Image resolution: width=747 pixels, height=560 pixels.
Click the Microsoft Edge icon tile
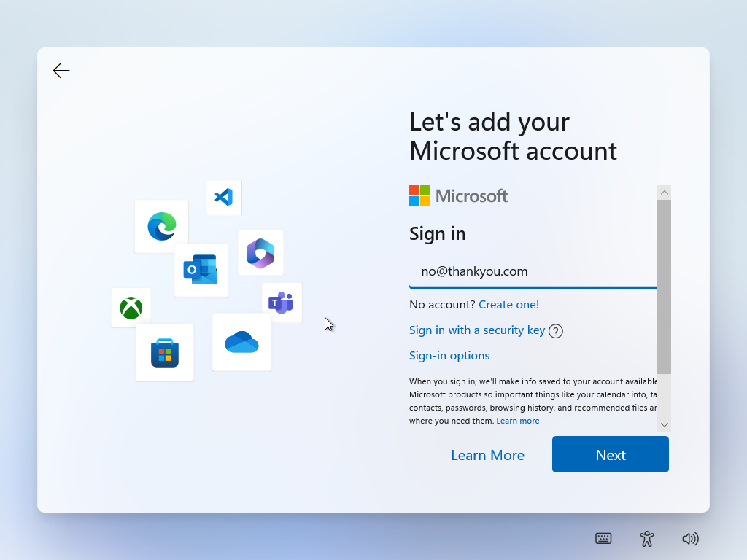point(161,226)
